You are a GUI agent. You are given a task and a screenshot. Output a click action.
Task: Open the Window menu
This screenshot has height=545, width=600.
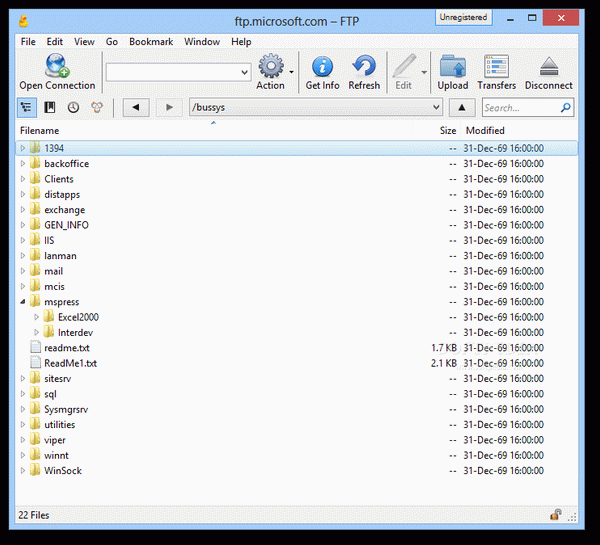point(202,42)
